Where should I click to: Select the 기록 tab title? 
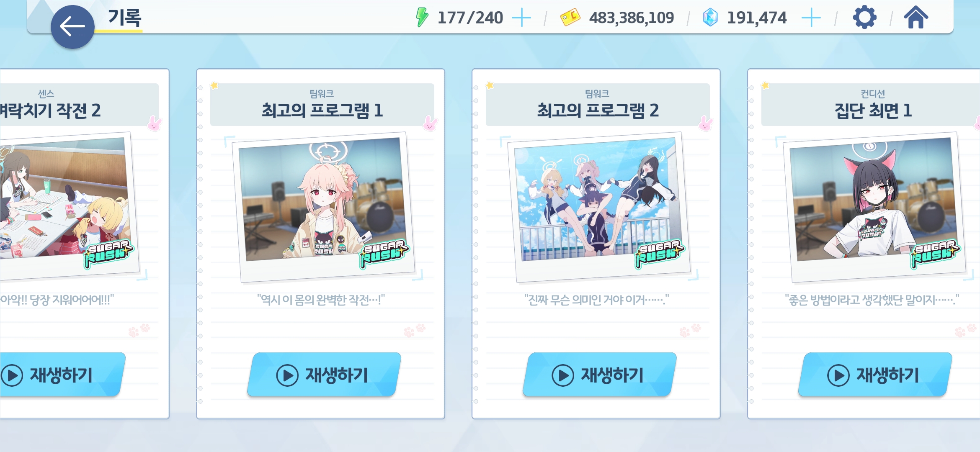tap(125, 18)
